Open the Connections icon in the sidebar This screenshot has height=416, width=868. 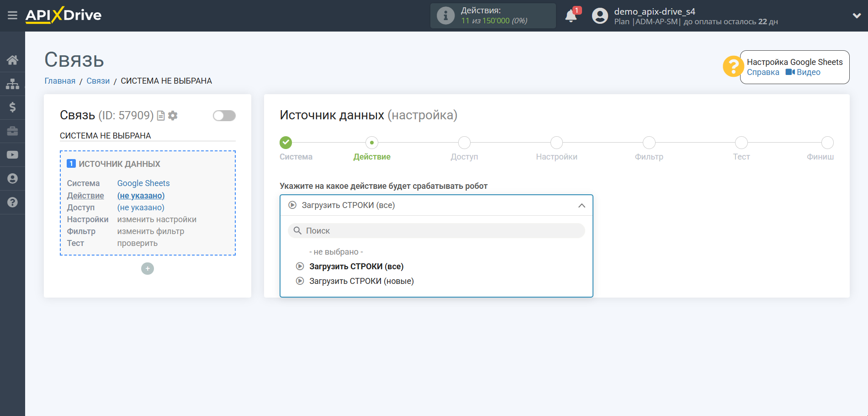[x=12, y=84]
